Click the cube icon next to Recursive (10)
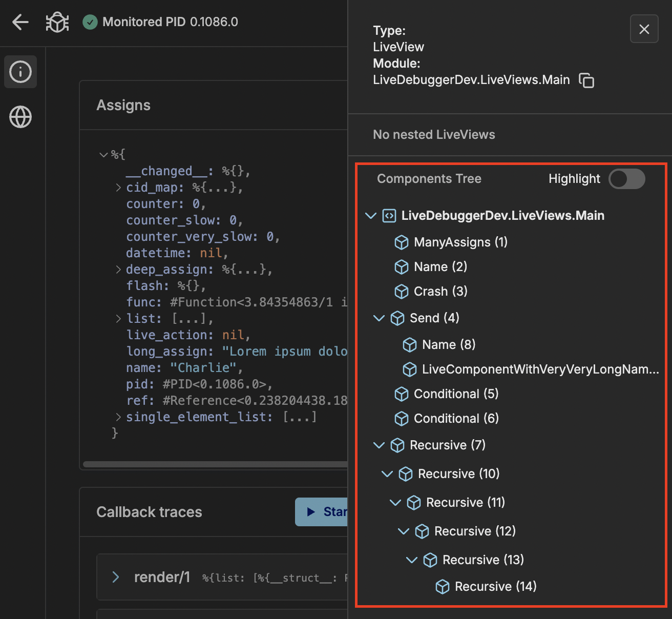Screen dimensions: 672x619 (406, 474)
